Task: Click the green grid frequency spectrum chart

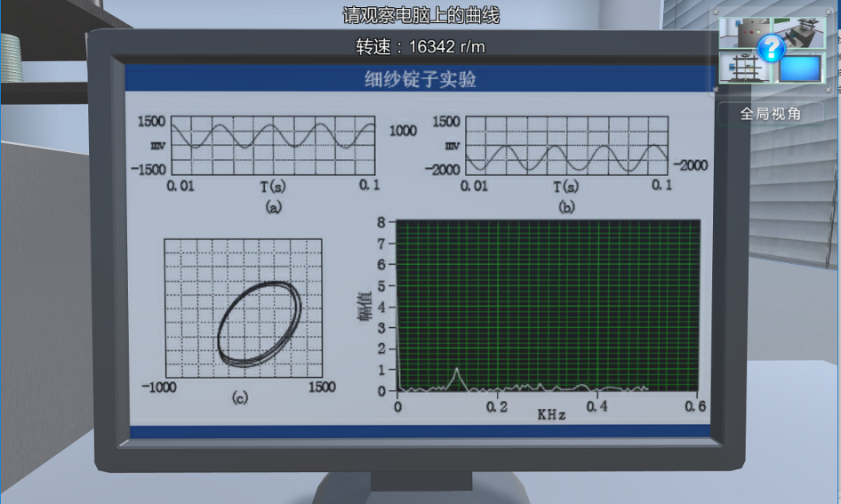Action: [x=548, y=305]
